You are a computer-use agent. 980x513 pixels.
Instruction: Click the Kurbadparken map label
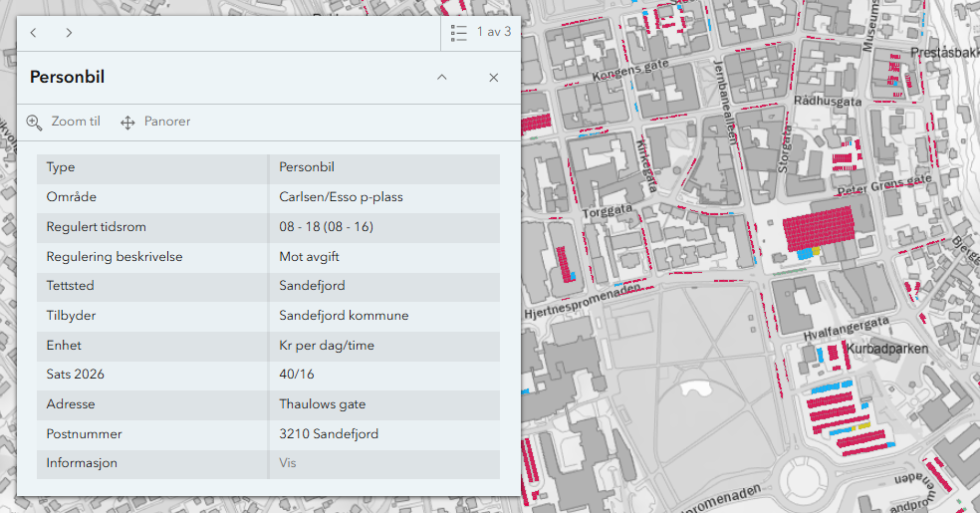click(887, 349)
